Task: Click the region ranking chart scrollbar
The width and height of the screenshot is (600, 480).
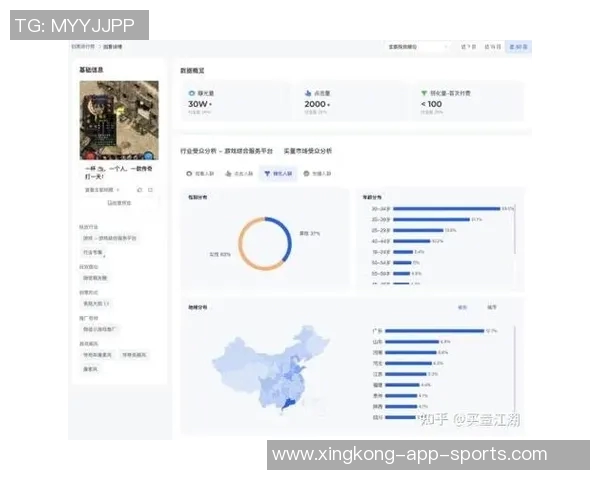Action: pos(515,369)
